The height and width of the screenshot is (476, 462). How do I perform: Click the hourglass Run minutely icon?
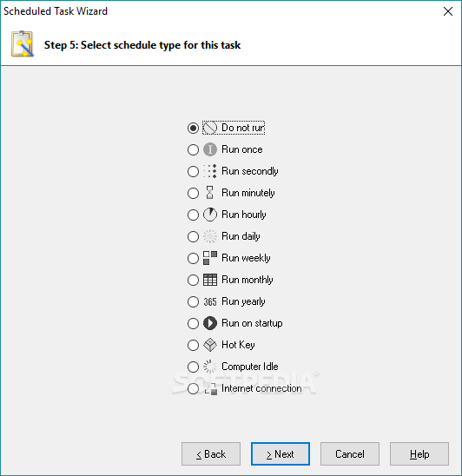210,193
